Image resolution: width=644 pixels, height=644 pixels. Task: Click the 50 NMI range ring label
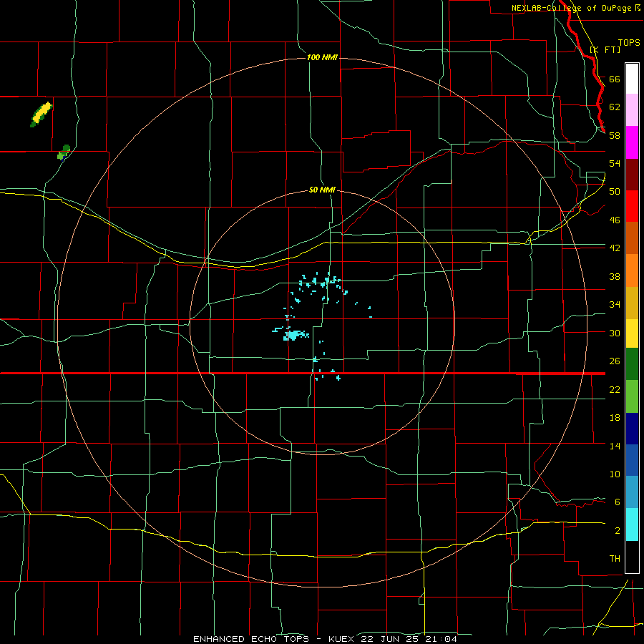point(322,190)
